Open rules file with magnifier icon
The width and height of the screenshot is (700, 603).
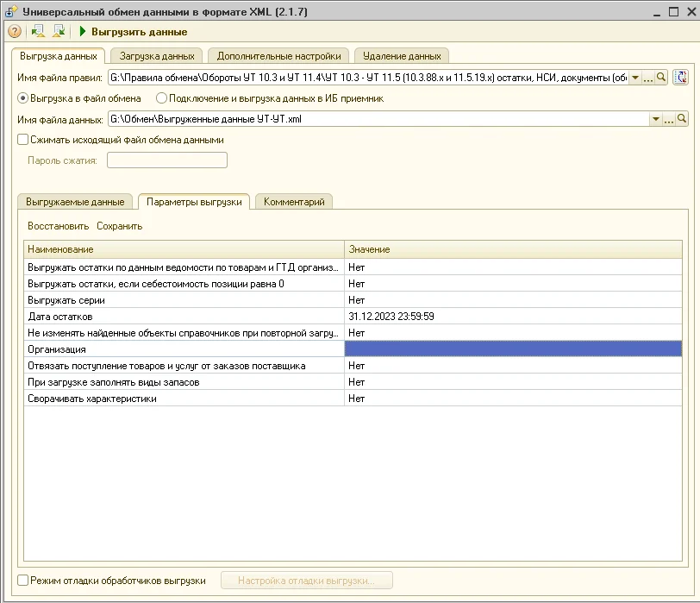662,78
